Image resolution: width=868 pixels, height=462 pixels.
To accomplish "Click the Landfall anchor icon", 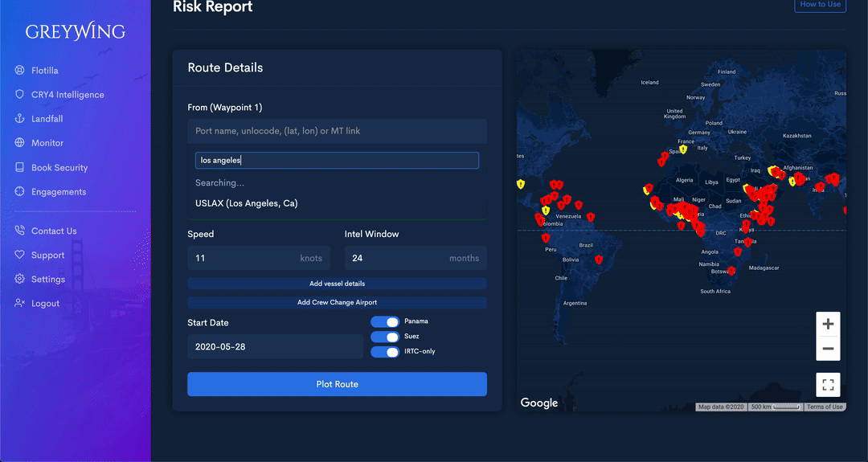I will click(19, 119).
